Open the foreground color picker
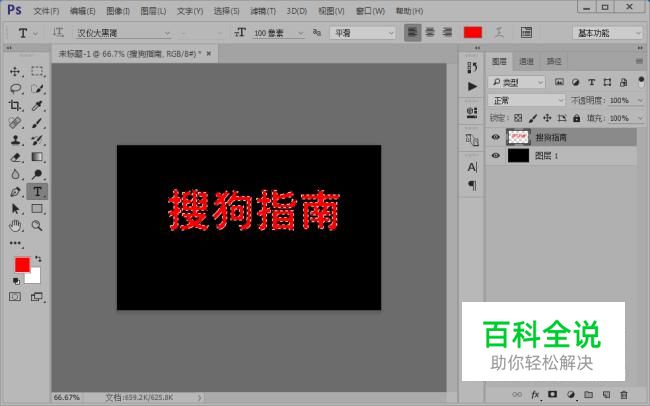Image resolution: width=650 pixels, height=406 pixels. point(22,264)
